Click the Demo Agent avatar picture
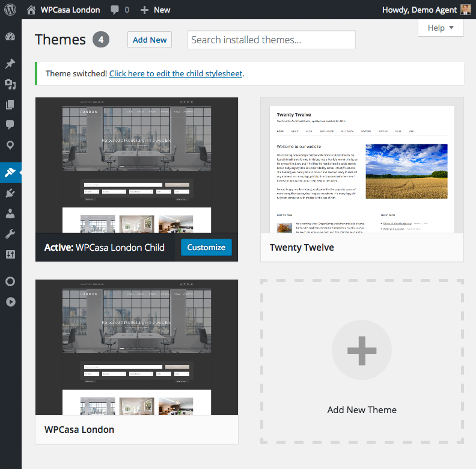 pyautogui.click(x=465, y=10)
